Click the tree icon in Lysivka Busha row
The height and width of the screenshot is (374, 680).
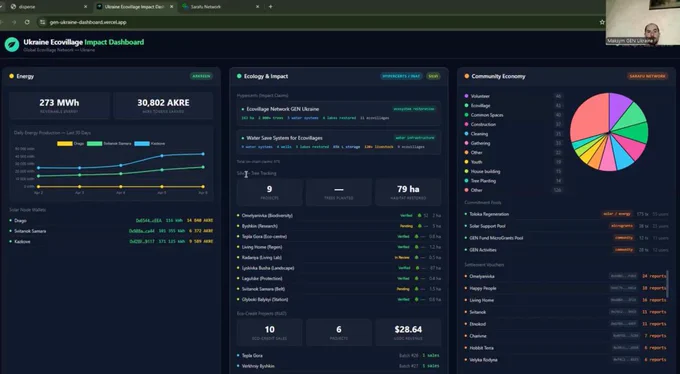(416, 268)
